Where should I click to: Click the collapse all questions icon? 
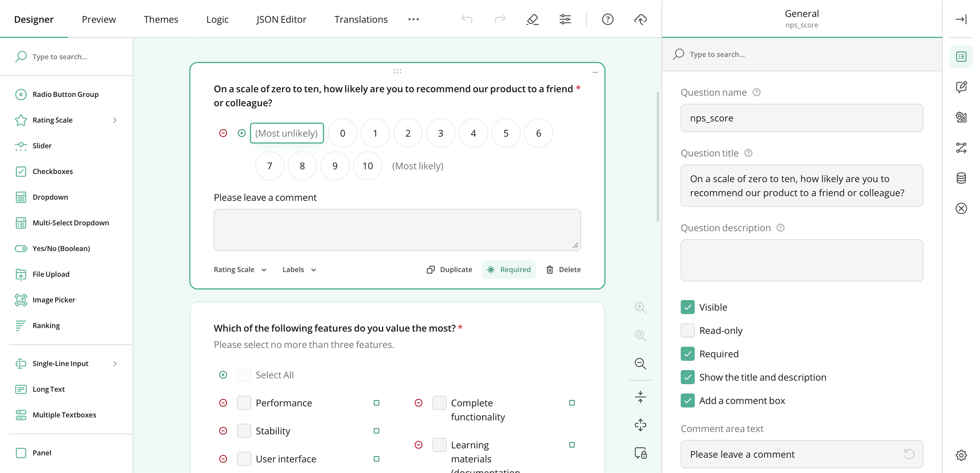click(640, 397)
